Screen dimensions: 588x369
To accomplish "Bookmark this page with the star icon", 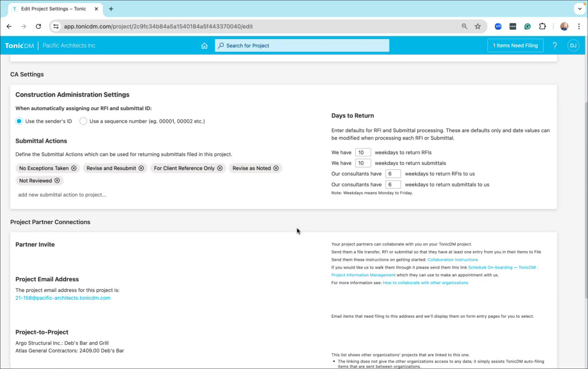I will [x=478, y=26].
